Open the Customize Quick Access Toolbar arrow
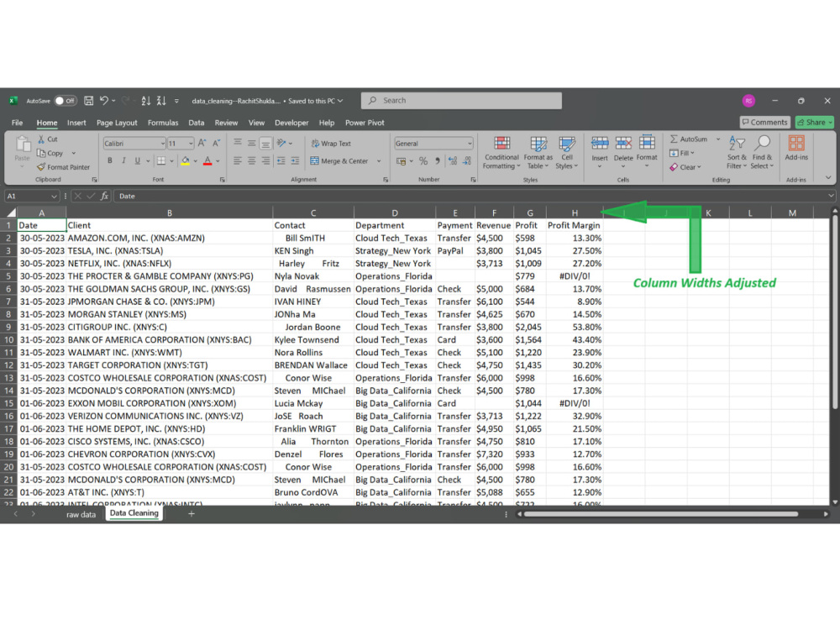The image size is (840, 630). [176, 101]
